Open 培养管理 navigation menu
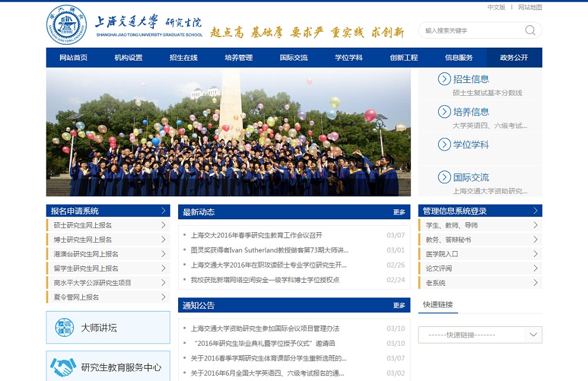 tap(239, 58)
